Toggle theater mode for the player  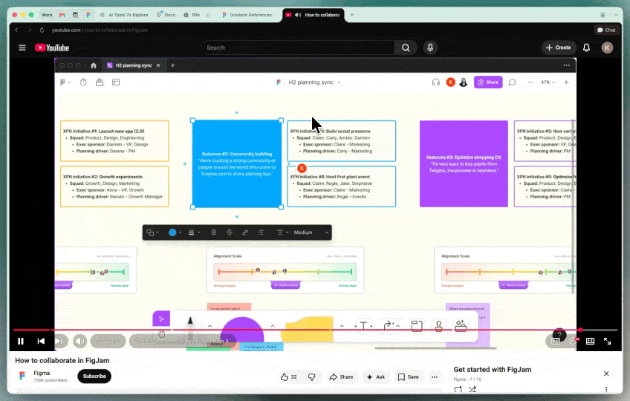click(x=590, y=341)
